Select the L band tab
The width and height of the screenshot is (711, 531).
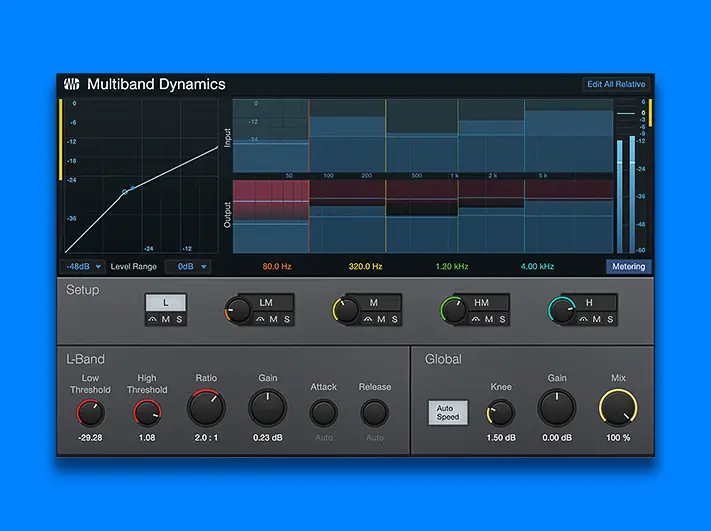click(x=165, y=302)
